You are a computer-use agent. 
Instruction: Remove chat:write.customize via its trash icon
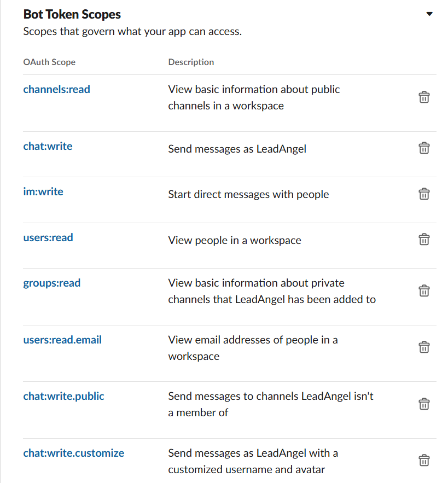point(424,460)
